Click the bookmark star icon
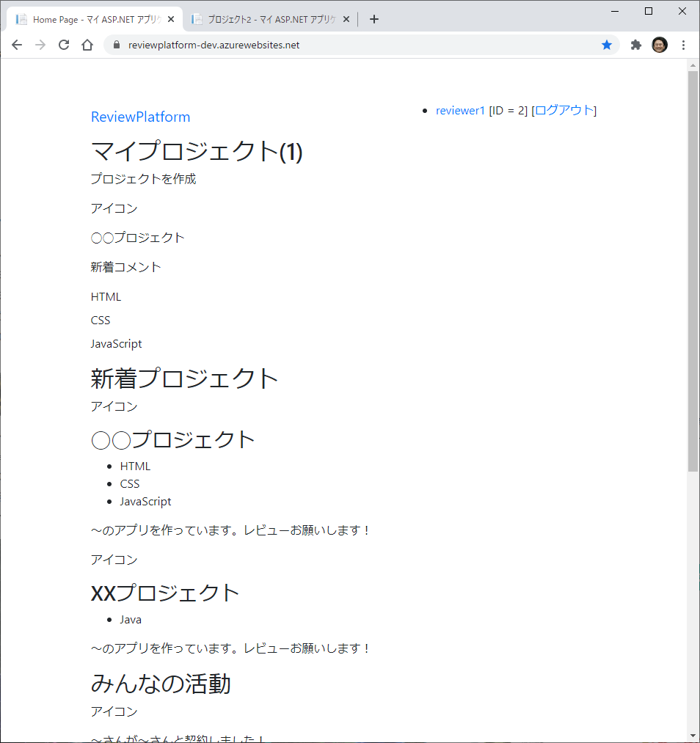Viewport: 700px width, 743px height. click(x=607, y=45)
